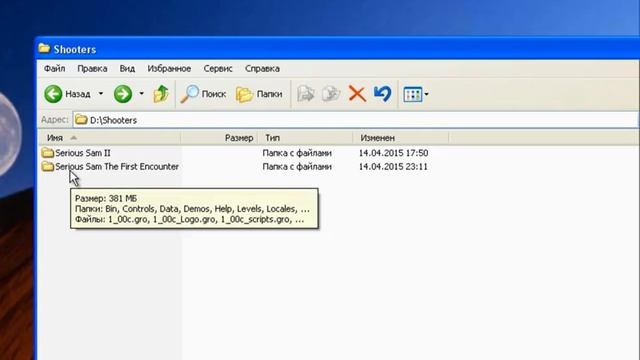Go up one folder level icon

point(161,94)
